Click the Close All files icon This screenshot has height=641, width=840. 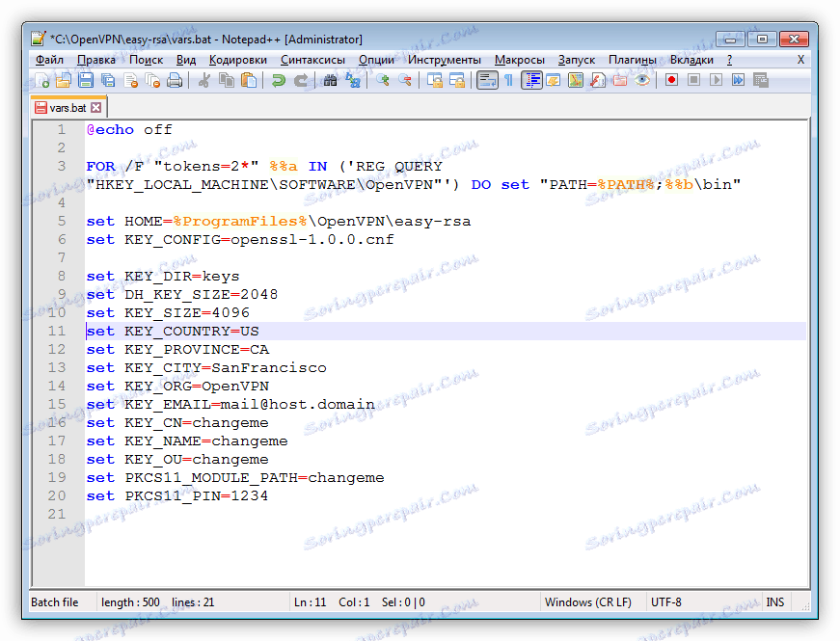[152, 80]
